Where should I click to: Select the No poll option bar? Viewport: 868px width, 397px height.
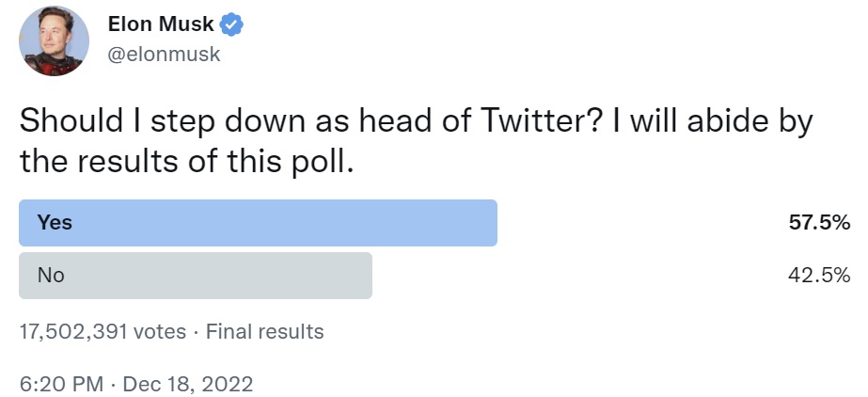pyautogui.click(x=196, y=276)
